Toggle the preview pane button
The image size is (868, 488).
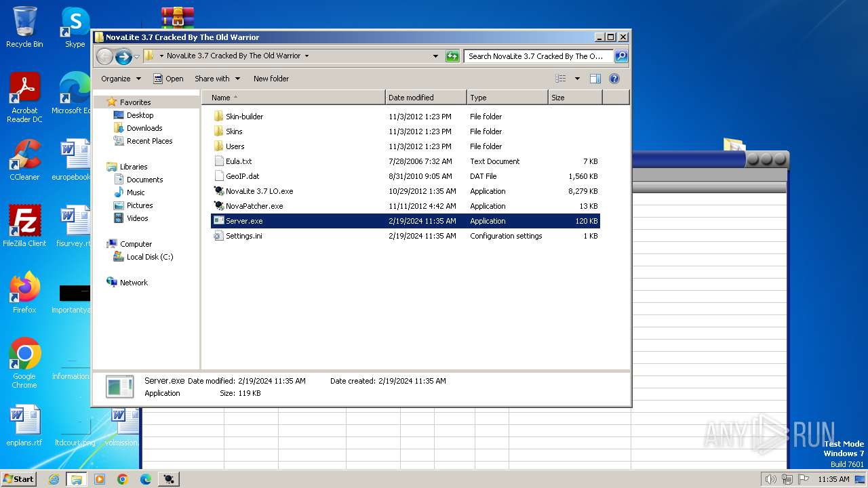(595, 79)
